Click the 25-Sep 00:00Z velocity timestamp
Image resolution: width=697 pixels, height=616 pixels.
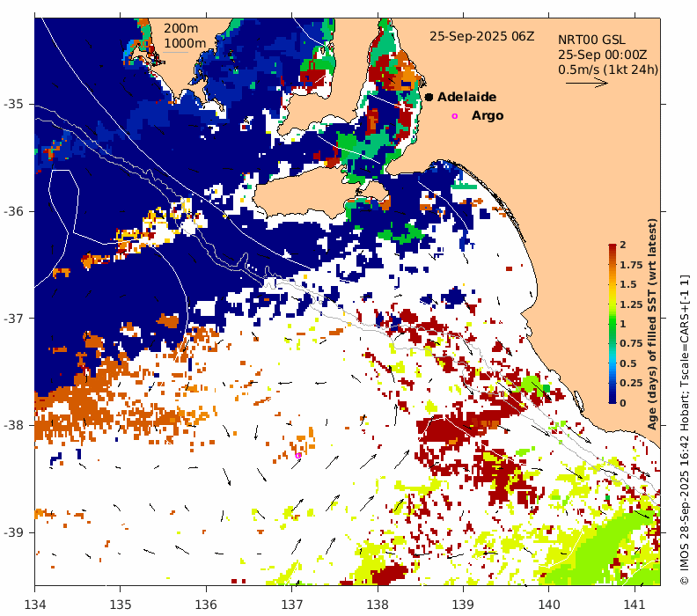pos(602,55)
